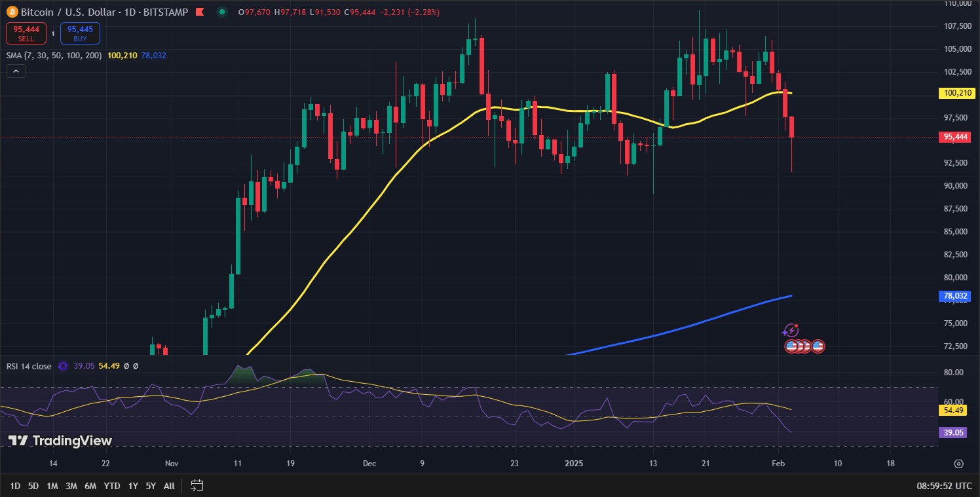The height and width of the screenshot is (497, 980).
Task: Click the purple lightning event marker icon
Action: (x=791, y=331)
